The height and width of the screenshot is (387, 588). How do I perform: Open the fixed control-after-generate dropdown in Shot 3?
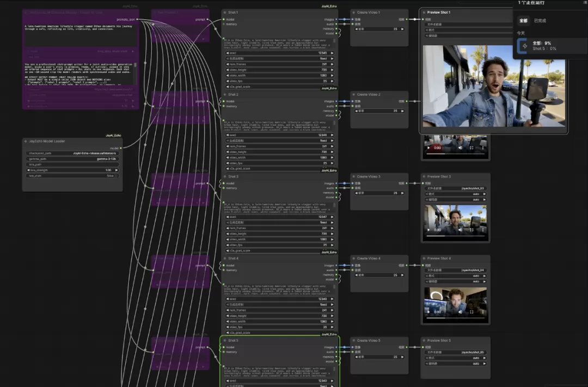[280, 223]
